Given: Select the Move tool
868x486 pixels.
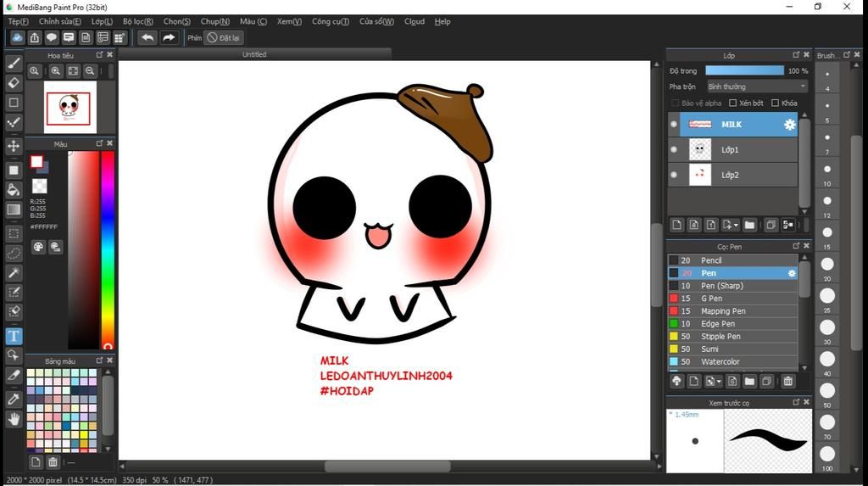Looking at the screenshot, I should (14, 146).
